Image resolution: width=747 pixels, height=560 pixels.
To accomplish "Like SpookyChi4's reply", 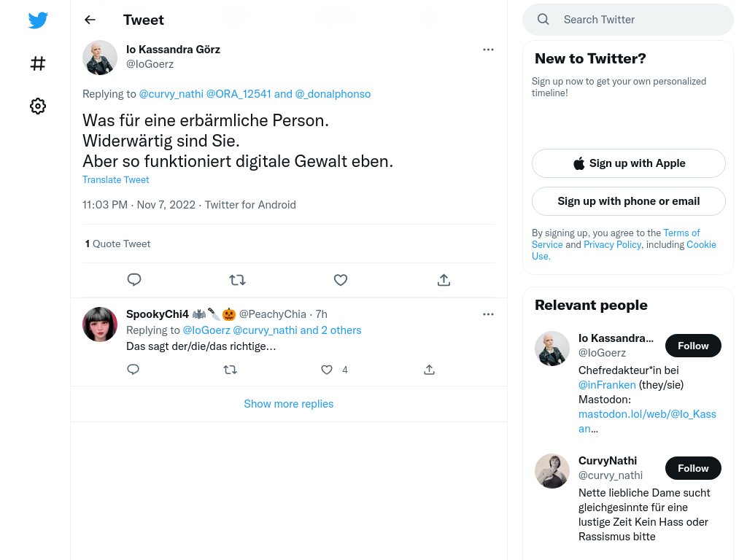I will point(326,370).
